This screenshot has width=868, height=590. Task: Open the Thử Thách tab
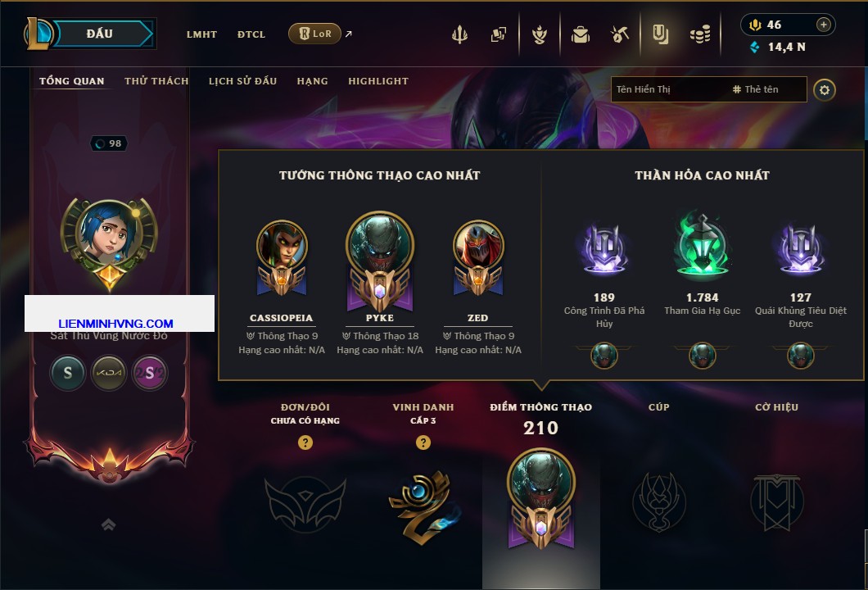(156, 81)
